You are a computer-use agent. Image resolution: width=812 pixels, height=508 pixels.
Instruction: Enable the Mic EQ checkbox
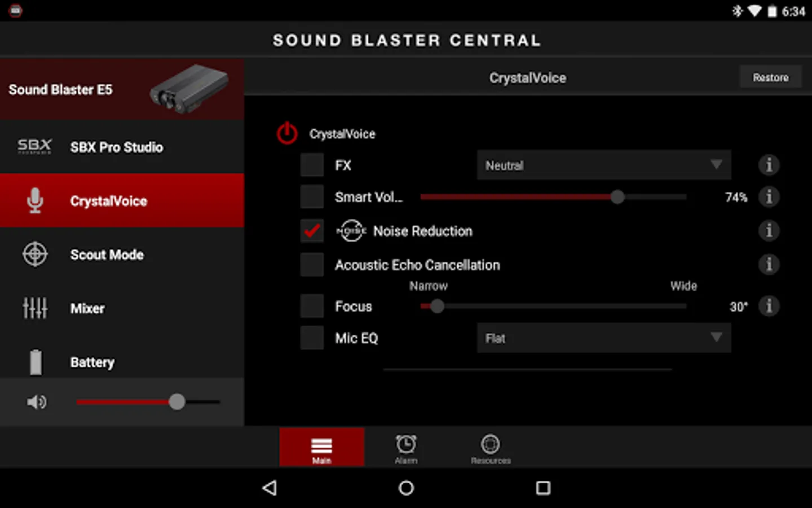point(312,338)
